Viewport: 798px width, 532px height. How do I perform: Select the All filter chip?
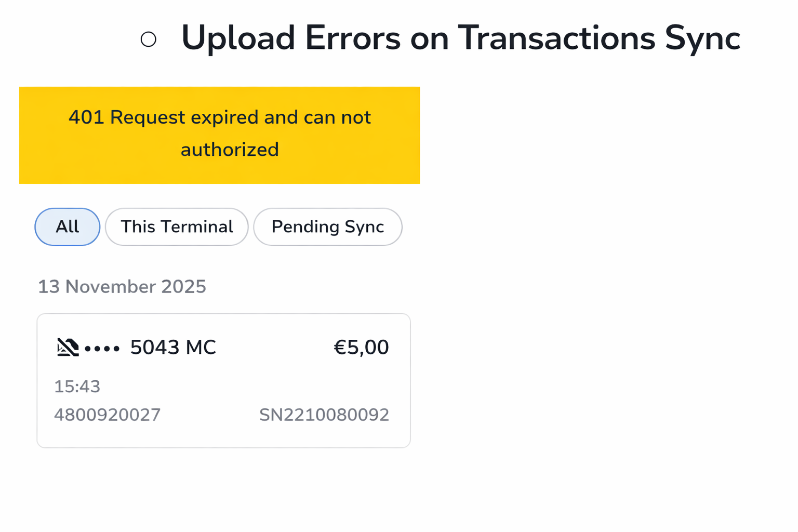click(67, 227)
